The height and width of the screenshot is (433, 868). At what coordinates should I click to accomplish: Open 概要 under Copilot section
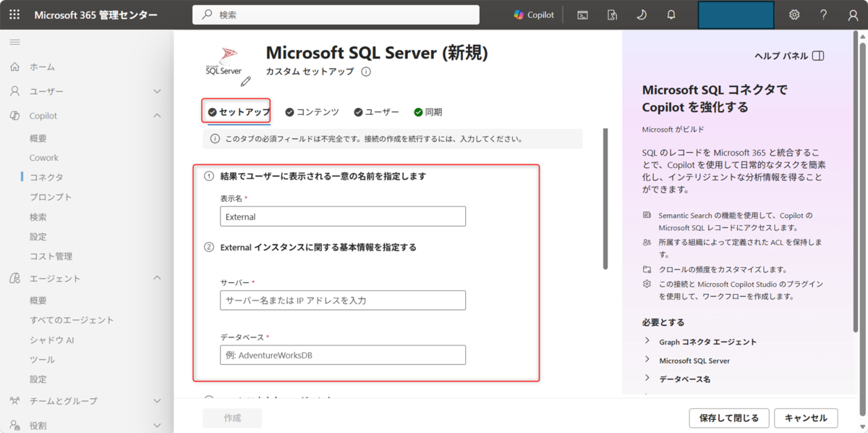(38, 138)
